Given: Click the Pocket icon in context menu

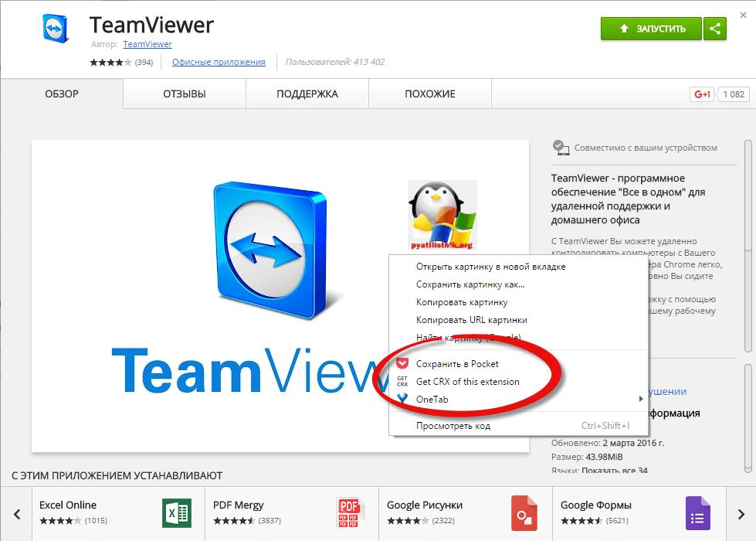Looking at the screenshot, I should tap(402, 363).
